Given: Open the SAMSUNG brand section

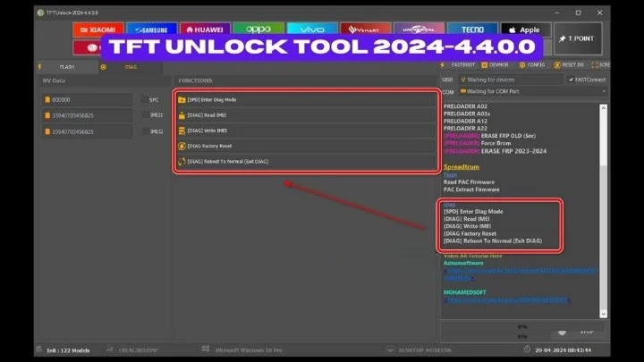Looking at the screenshot, I should [151, 29].
